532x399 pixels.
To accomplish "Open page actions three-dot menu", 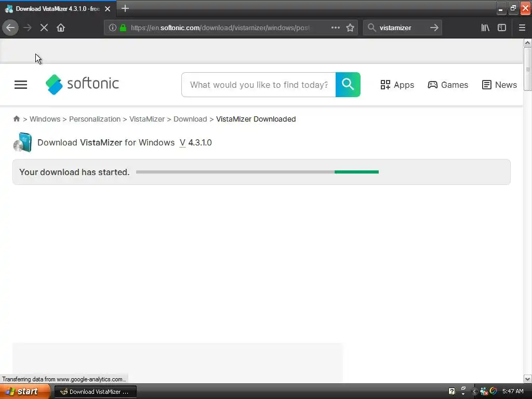I will (336, 28).
